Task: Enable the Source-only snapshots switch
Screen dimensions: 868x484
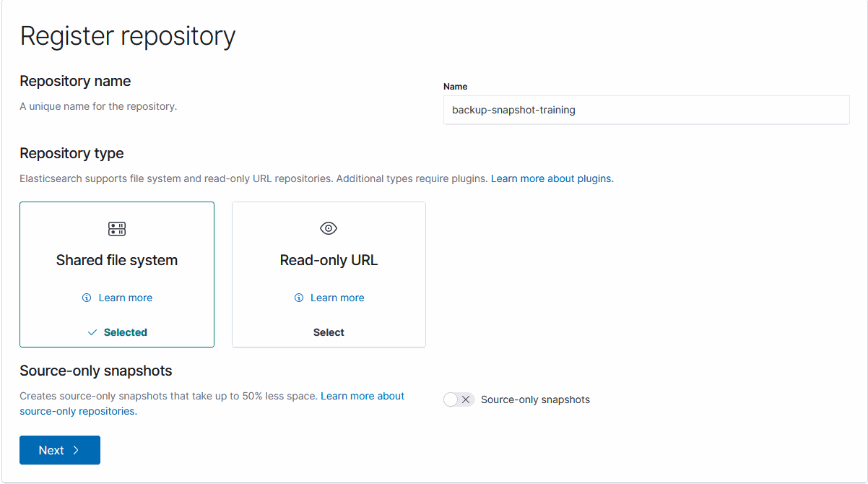Action: click(x=459, y=399)
